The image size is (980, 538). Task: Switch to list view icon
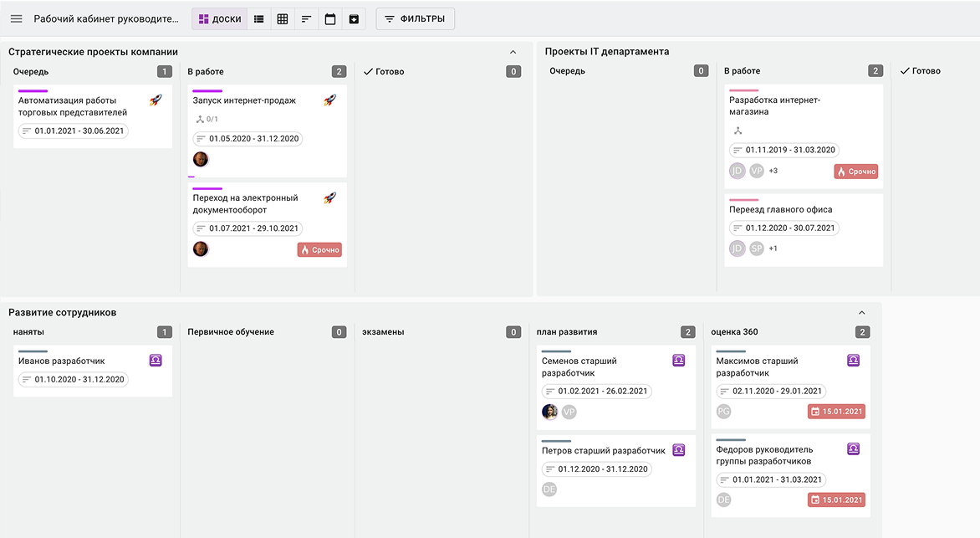click(258, 18)
